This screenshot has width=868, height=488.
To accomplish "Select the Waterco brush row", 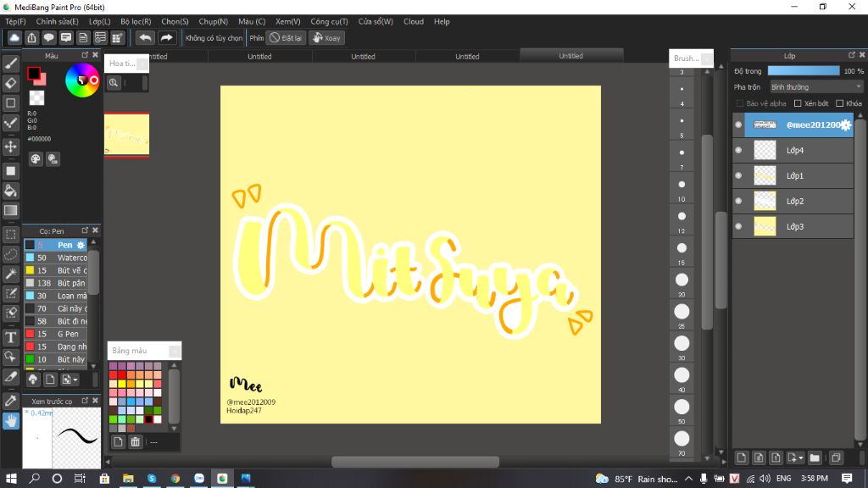I will click(x=55, y=258).
